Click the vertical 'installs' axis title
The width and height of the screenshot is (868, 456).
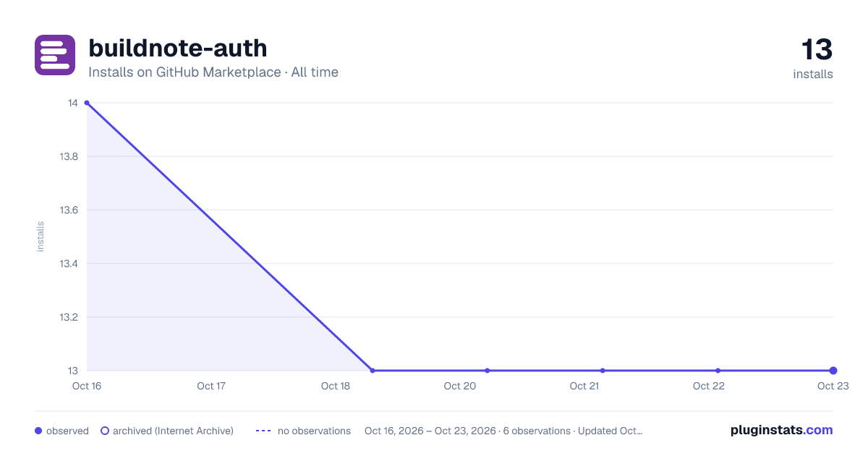click(x=41, y=237)
